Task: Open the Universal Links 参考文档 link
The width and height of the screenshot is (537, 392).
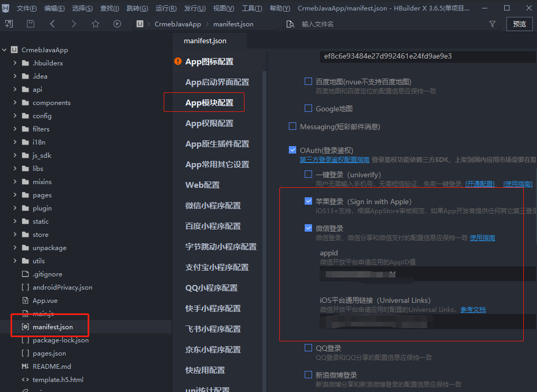Action: 473,310
